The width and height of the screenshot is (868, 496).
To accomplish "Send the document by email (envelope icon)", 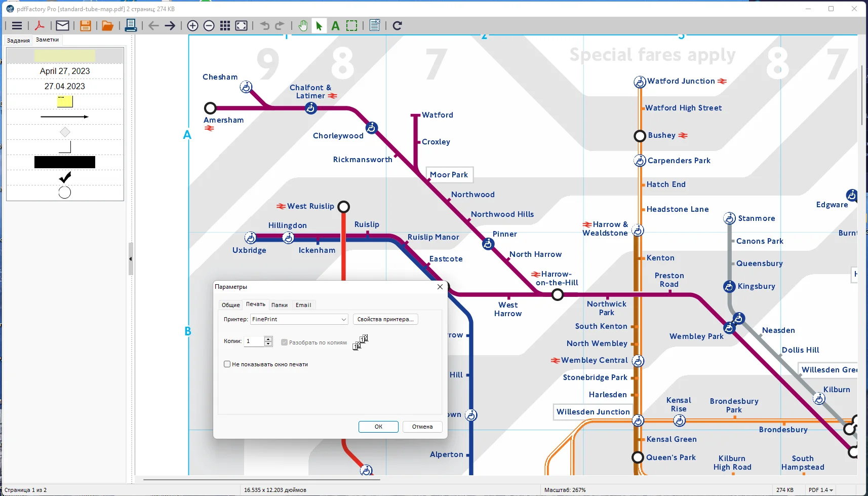I will [62, 26].
